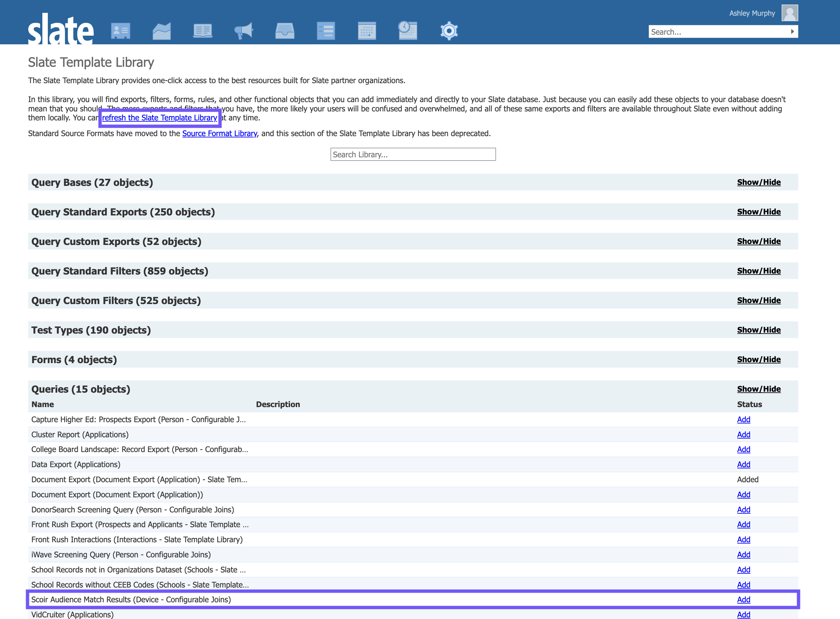This screenshot has width=840, height=619.
Task: Open the Inbox tray icon
Action: tap(285, 31)
